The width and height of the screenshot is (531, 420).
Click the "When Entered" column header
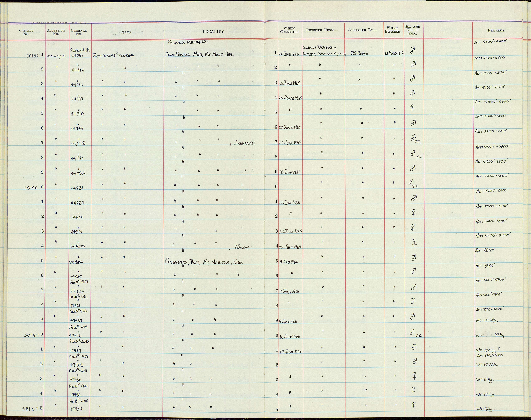click(x=392, y=30)
